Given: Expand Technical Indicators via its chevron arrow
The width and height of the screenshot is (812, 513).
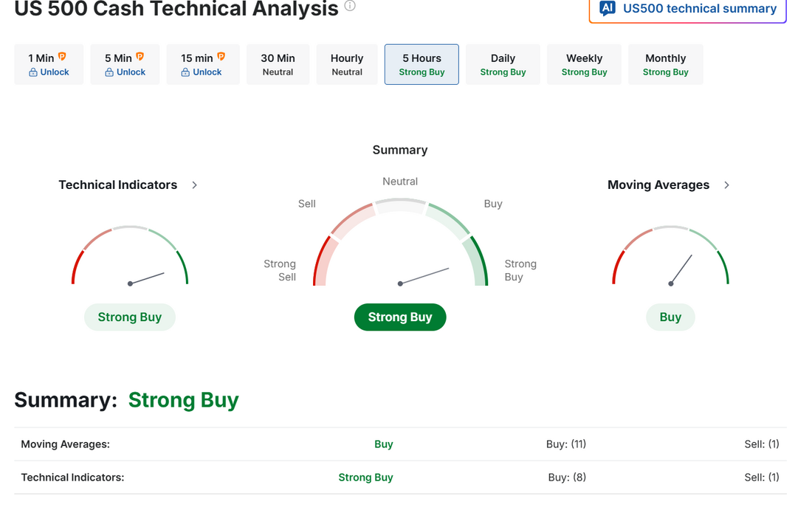Looking at the screenshot, I should click(195, 185).
